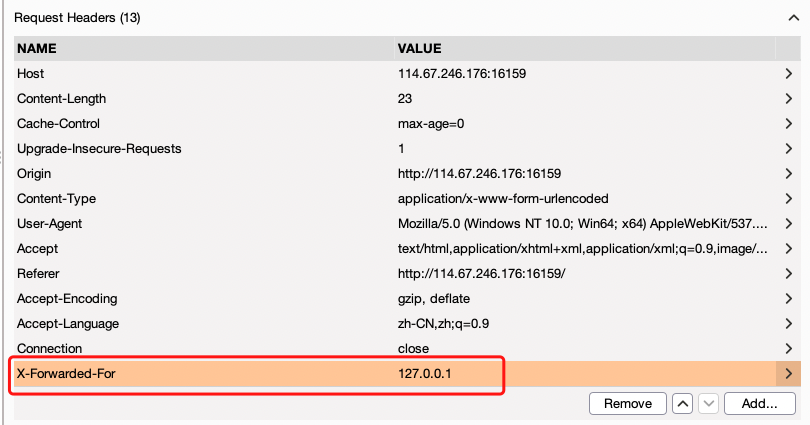Sort by the VALUE column header
The height and width of the screenshot is (425, 810).
(419, 49)
